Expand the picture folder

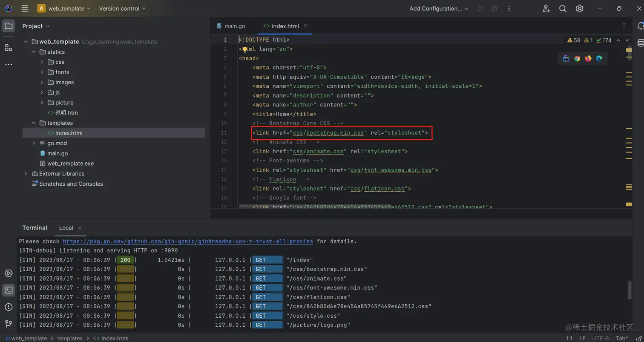pos(42,103)
